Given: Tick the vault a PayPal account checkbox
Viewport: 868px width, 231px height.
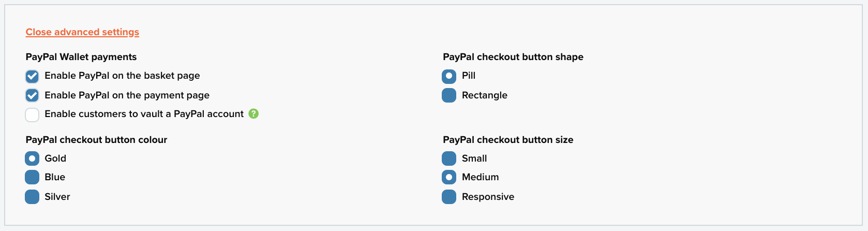Looking at the screenshot, I should point(32,115).
